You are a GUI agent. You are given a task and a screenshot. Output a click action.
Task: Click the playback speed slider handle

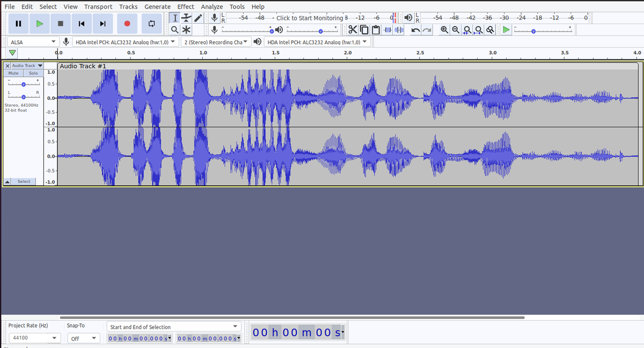[x=533, y=31]
